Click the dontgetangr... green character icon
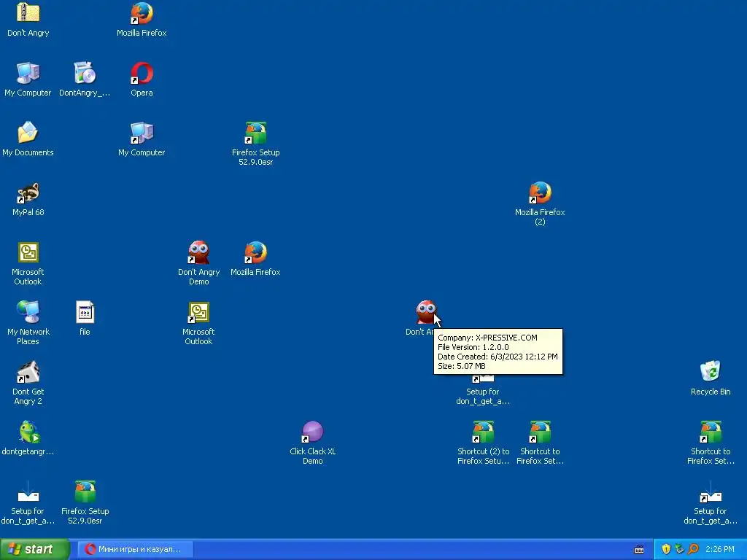 pyautogui.click(x=28, y=432)
